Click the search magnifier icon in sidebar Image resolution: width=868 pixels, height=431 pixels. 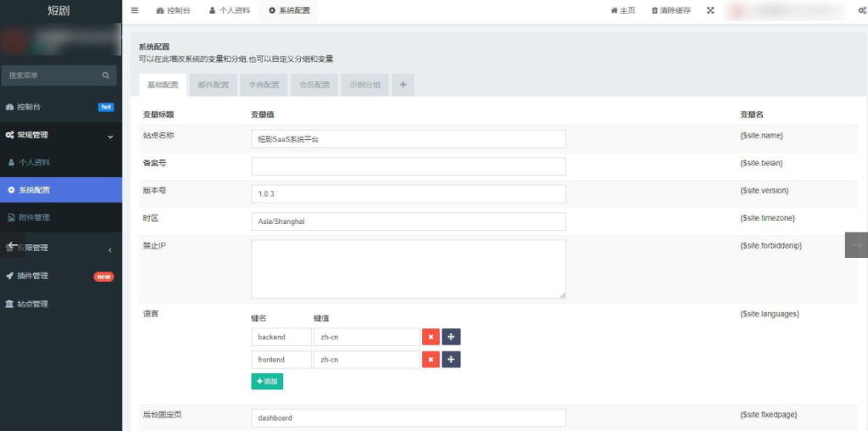pyautogui.click(x=106, y=76)
